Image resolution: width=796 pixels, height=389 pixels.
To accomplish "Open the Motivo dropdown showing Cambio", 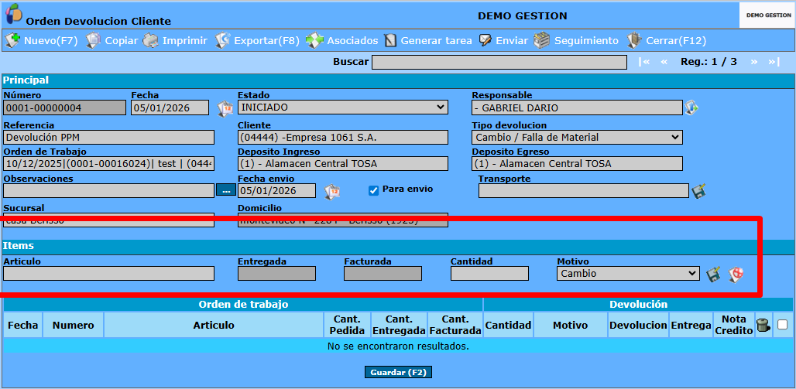I will point(628,273).
